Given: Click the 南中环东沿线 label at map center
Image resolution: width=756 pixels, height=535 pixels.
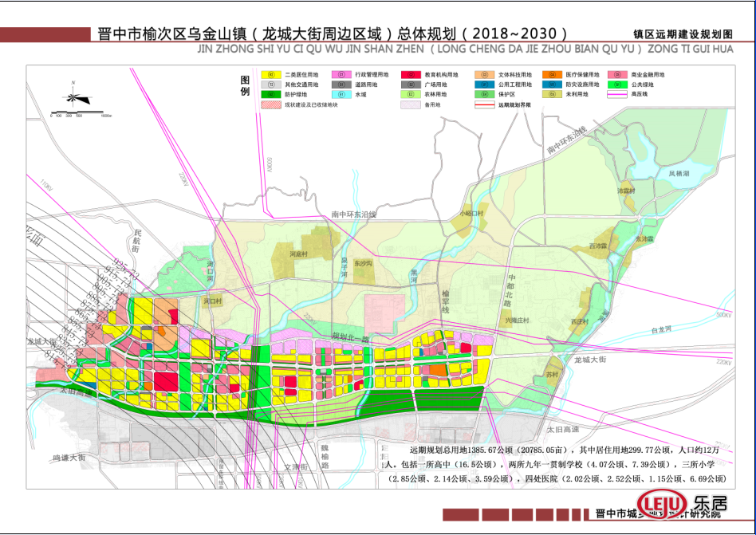Looking at the screenshot, I should tap(354, 214).
